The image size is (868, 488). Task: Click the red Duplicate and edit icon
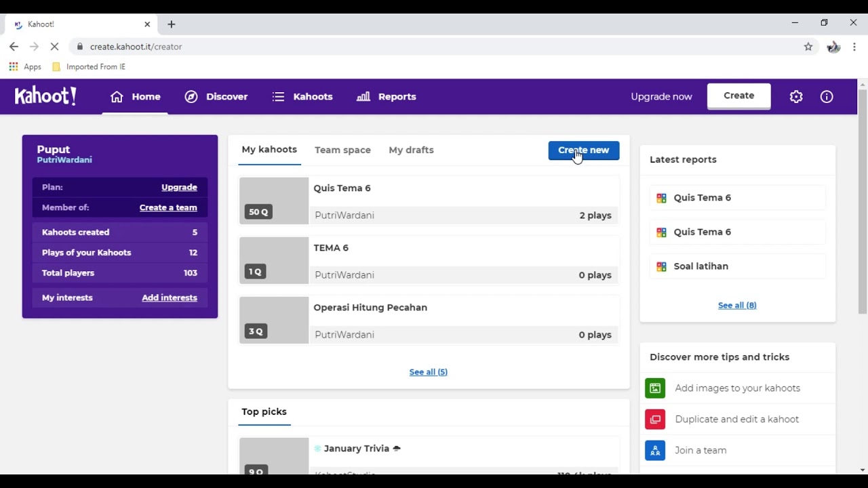click(x=655, y=419)
